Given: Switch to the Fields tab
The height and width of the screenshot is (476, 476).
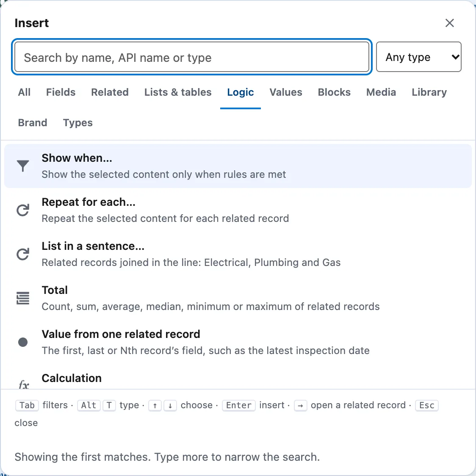Looking at the screenshot, I should (61, 92).
